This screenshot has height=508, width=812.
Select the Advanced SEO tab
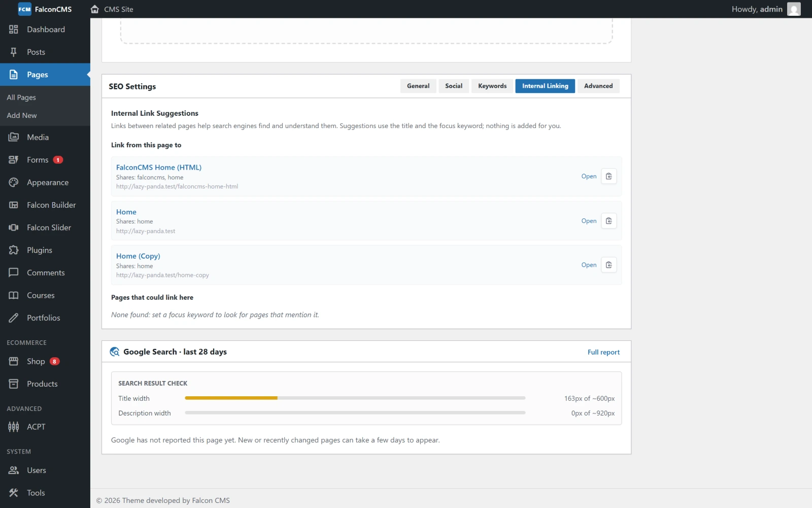(x=598, y=86)
